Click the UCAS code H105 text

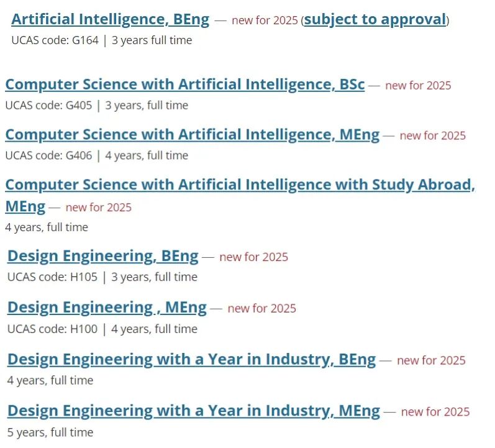(52, 277)
